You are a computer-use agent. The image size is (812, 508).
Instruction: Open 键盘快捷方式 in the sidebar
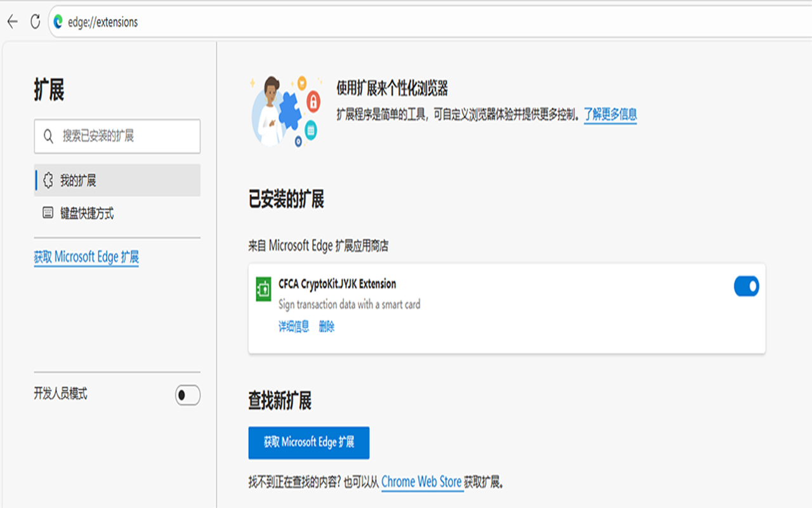click(117, 213)
